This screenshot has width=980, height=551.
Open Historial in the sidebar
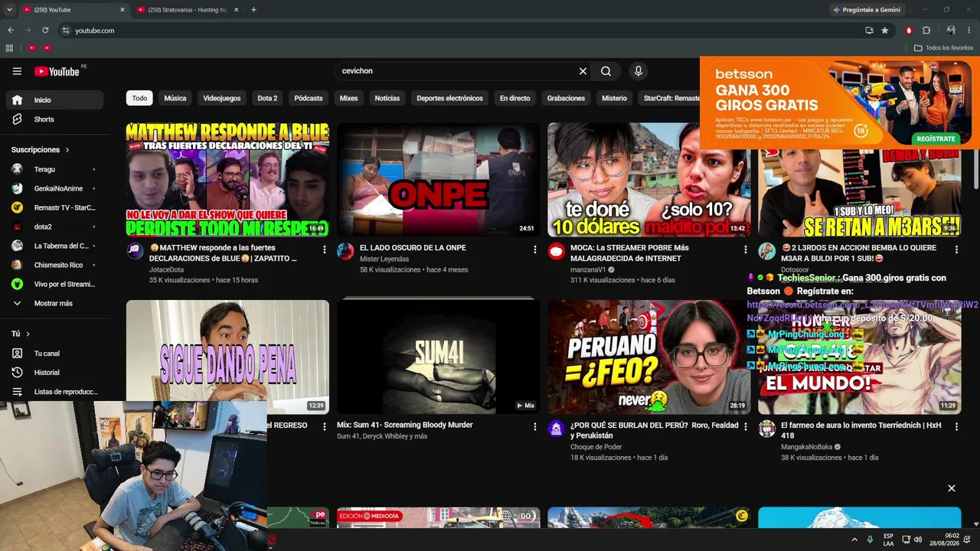tap(54, 373)
